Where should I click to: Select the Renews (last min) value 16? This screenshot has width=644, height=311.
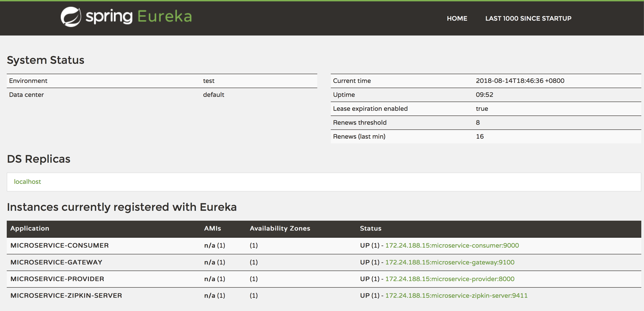(x=480, y=137)
